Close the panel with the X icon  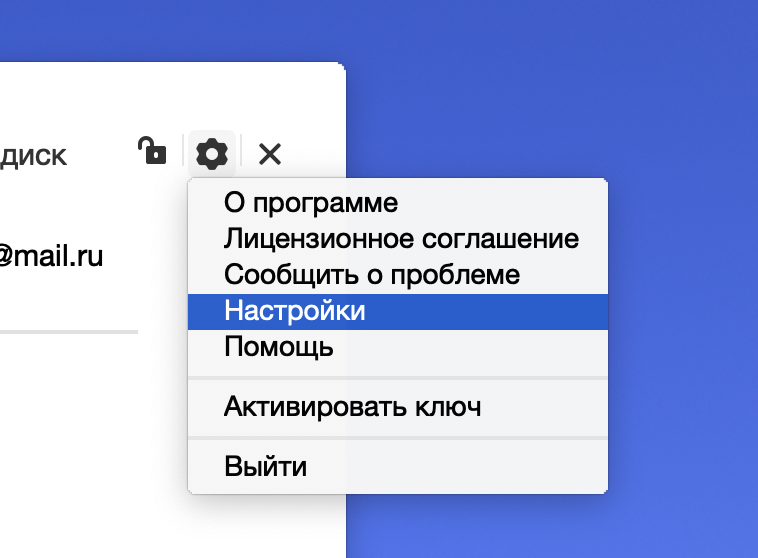pyautogui.click(x=270, y=154)
